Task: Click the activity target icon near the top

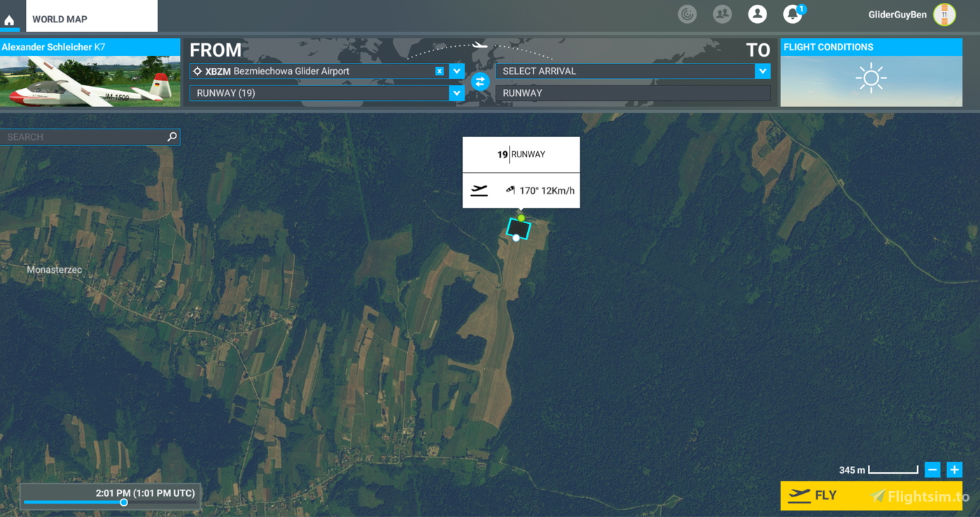Action: tap(687, 14)
